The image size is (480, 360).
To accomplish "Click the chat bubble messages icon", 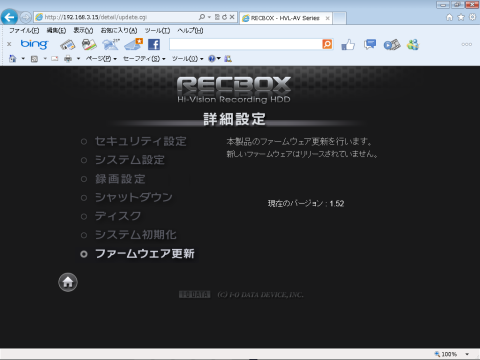I will point(370,44).
